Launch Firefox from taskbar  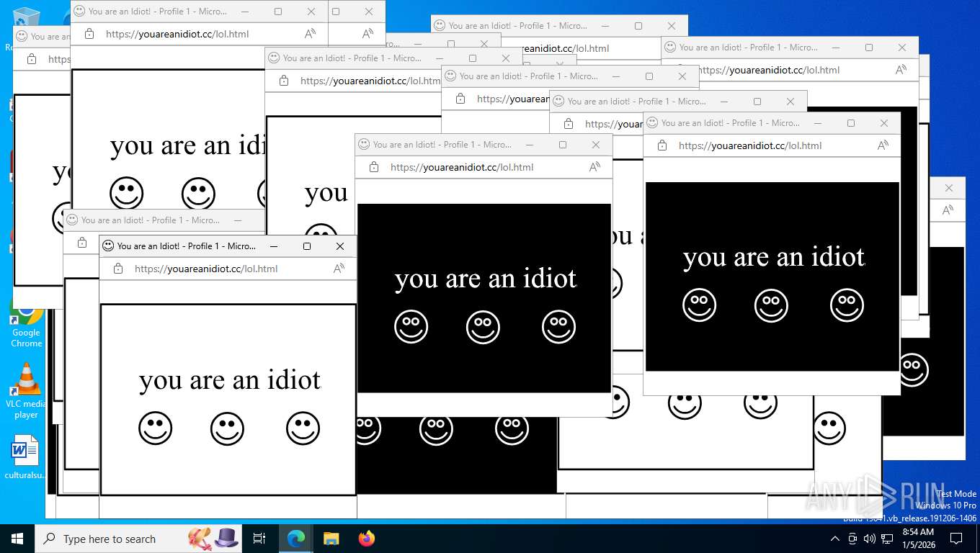tap(367, 539)
